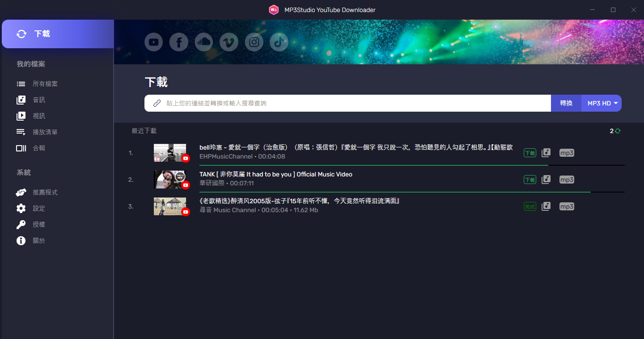The image size is (644, 339).
Task: Click music library icon on 醉清风 row
Action: coord(546,206)
